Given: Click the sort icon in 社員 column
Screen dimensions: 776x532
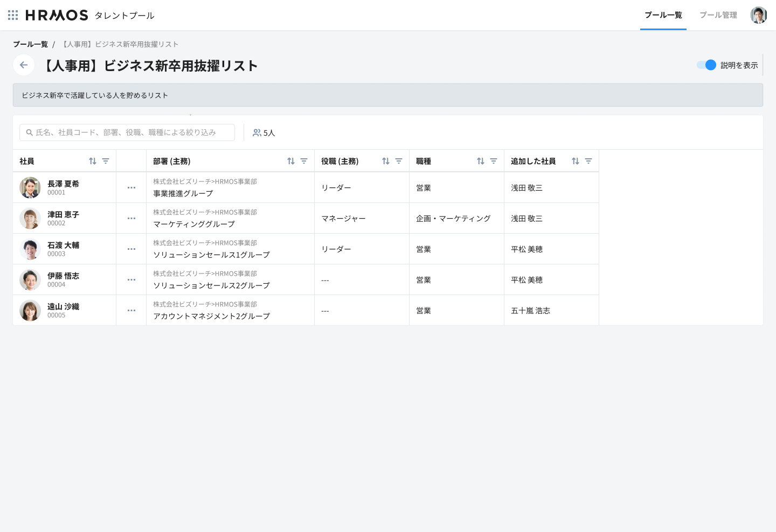Looking at the screenshot, I should 93,161.
